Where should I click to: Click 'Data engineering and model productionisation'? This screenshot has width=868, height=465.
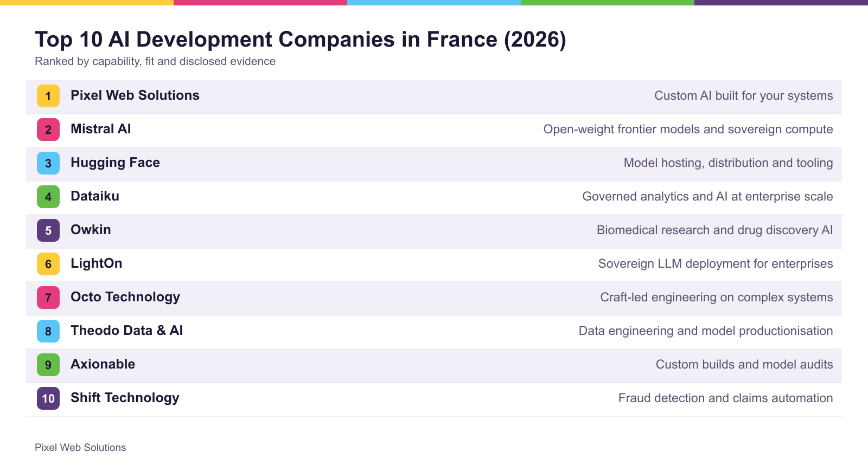point(706,331)
